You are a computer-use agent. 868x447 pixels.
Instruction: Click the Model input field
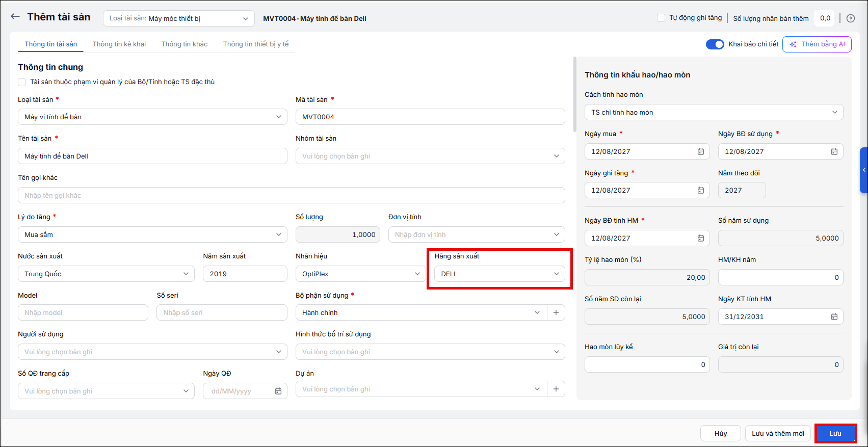pyautogui.click(x=83, y=312)
